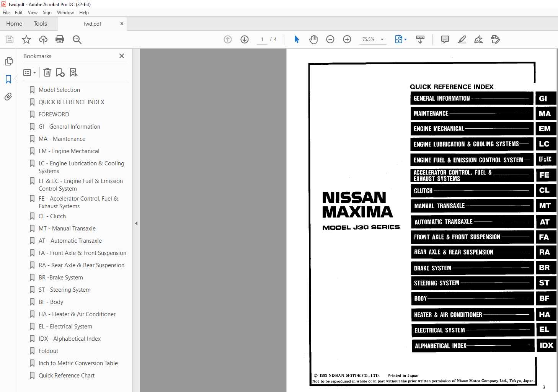The width and height of the screenshot is (558, 392).
Task: Jump to QUICK REFERENCE INDEX bookmark
Action: tap(72, 102)
